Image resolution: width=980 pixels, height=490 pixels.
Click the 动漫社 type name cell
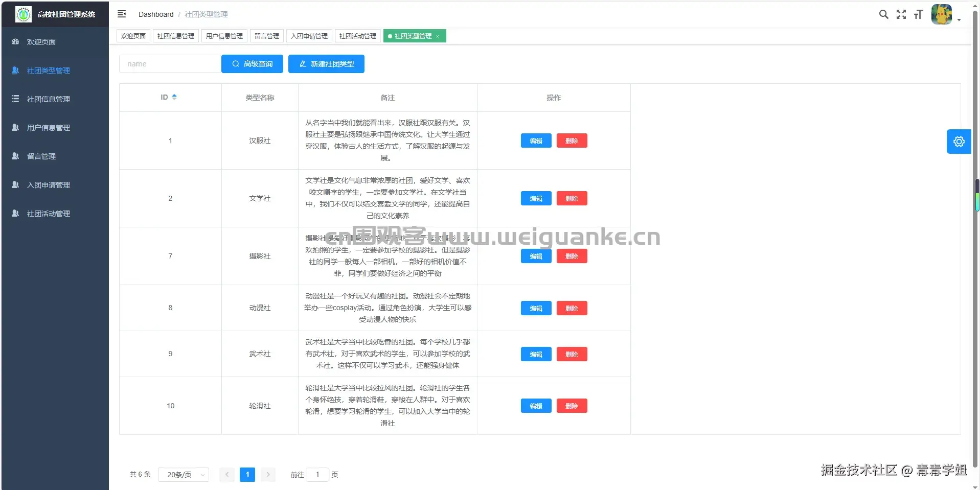pyautogui.click(x=260, y=308)
